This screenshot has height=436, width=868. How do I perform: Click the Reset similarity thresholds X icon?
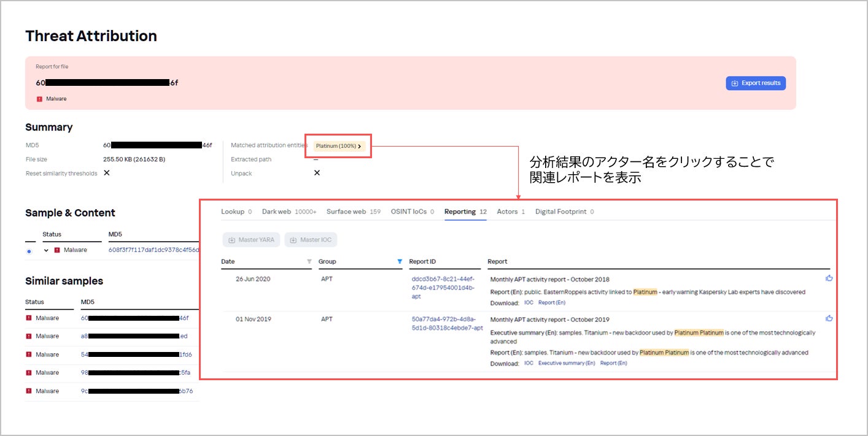coord(107,173)
